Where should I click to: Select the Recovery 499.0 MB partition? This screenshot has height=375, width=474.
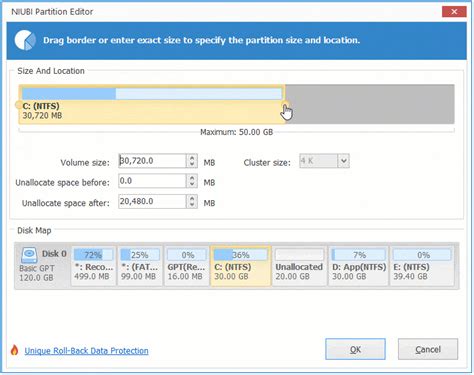93,266
